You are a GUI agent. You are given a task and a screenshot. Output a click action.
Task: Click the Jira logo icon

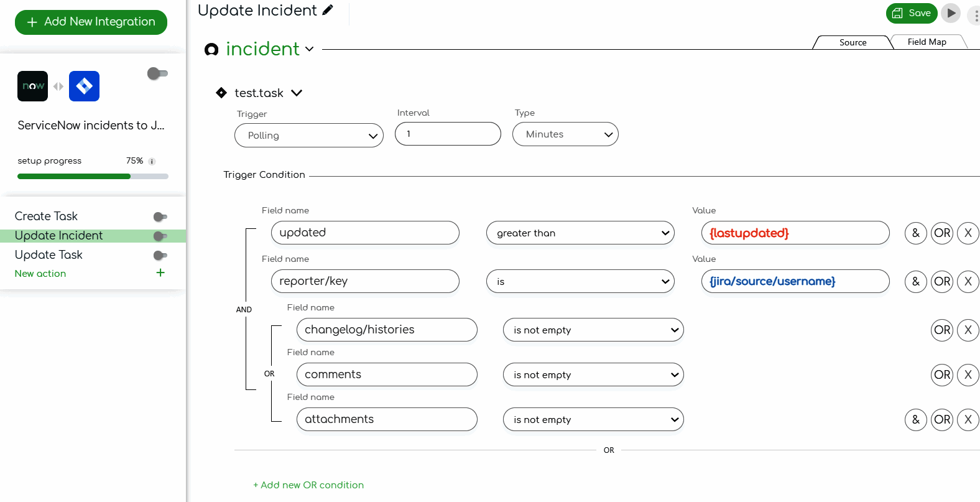point(84,86)
